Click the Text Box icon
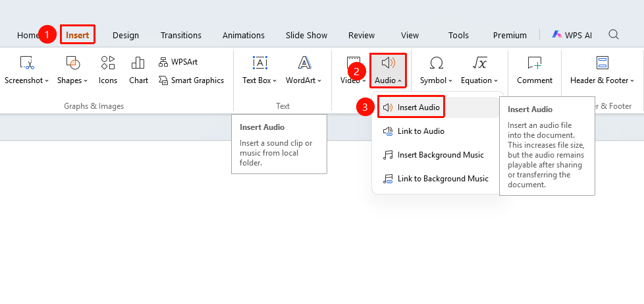The image size is (644, 304). point(259,63)
